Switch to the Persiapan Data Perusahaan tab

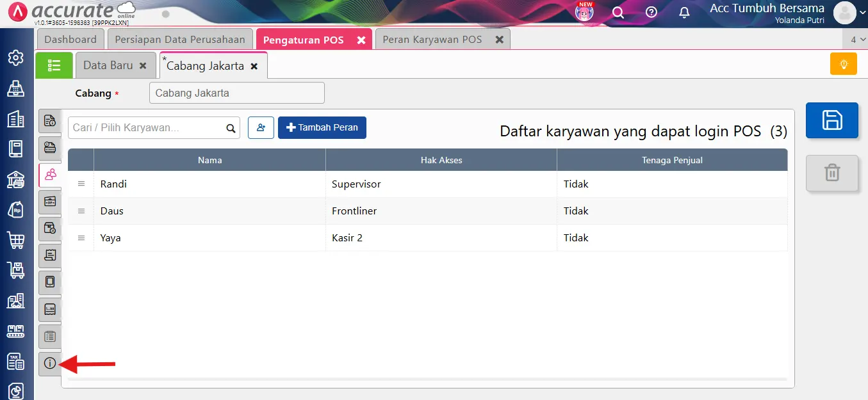tap(180, 40)
